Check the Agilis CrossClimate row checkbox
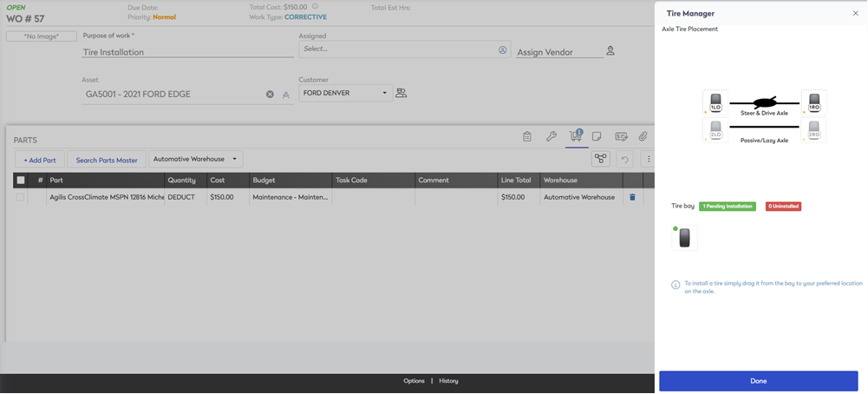 pos(21,197)
